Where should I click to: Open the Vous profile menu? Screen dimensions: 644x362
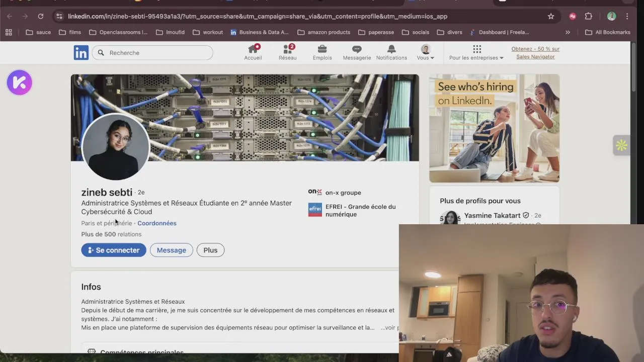(426, 52)
